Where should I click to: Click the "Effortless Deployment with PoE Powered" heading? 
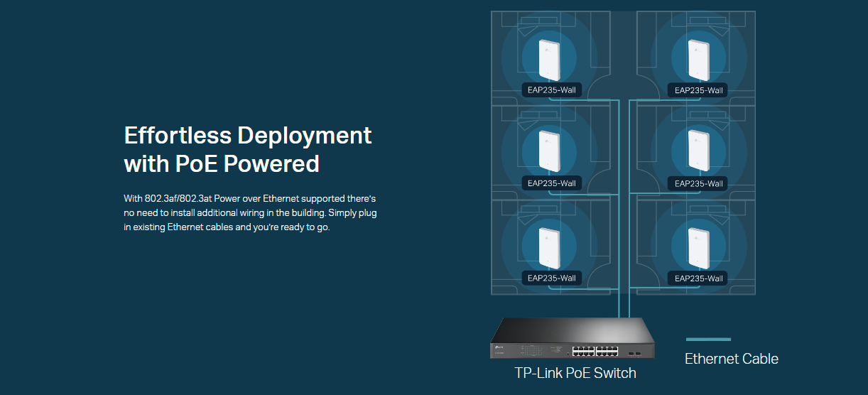point(247,149)
